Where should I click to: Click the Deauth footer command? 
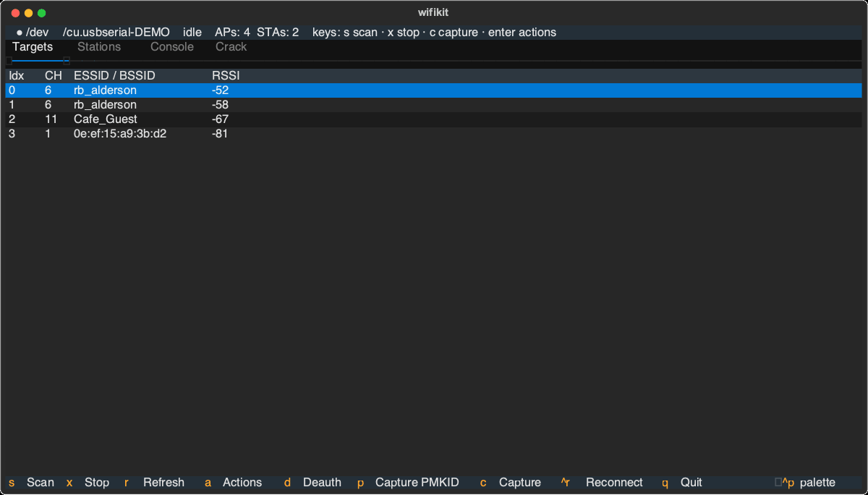click(x=312, y=482)
